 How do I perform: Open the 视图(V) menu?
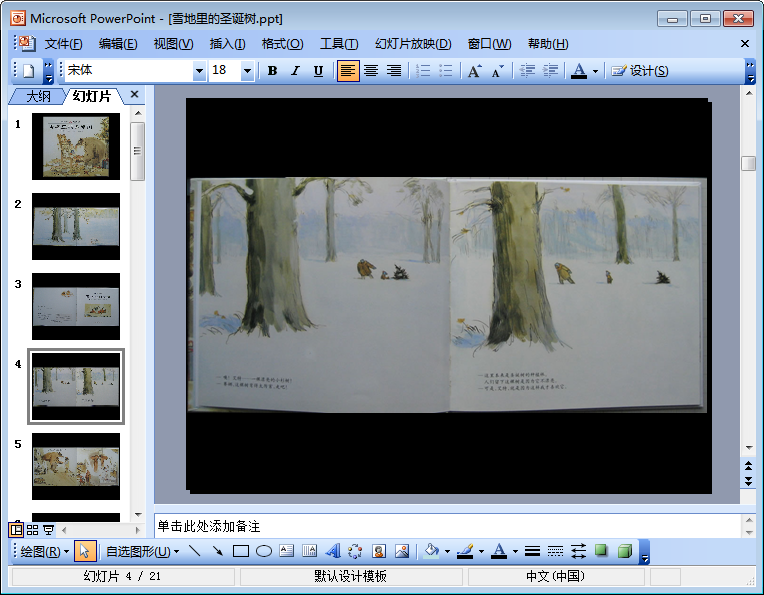pyautogui.click(x=173, y=44)
